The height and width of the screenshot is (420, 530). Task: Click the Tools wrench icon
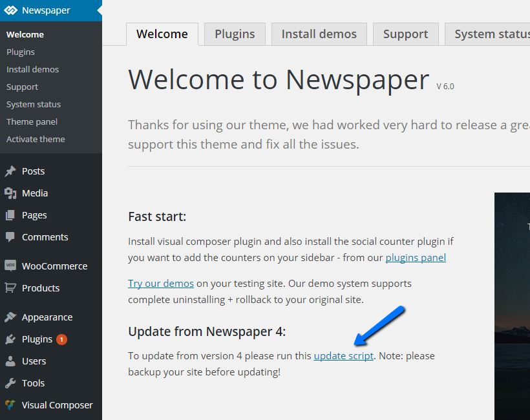(10, 383)
